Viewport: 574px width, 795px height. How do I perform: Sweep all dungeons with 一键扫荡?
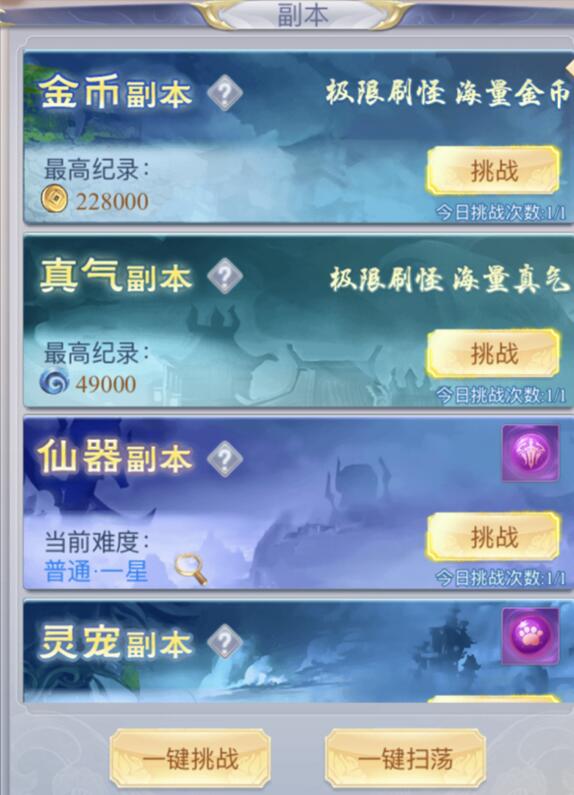(x=405, y=760)
